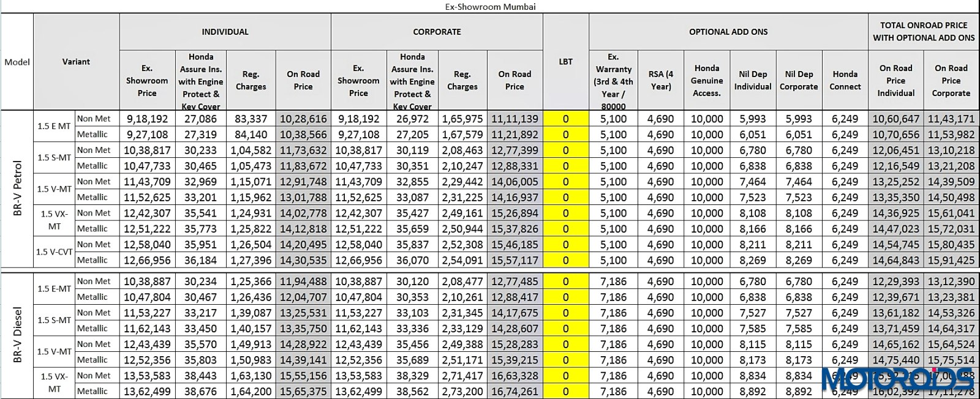
Task: Select total price cell 13,10,218
Action: 951,150
